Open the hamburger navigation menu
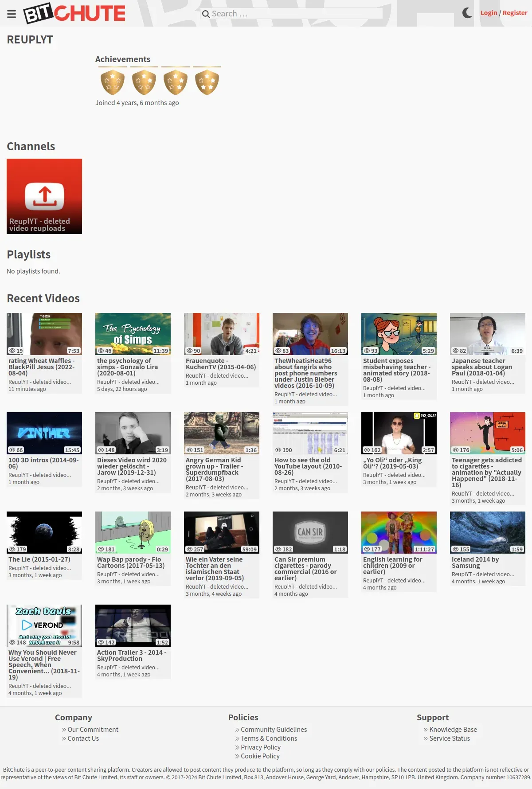This screenshot has height=789, width=532. (12, 14)
